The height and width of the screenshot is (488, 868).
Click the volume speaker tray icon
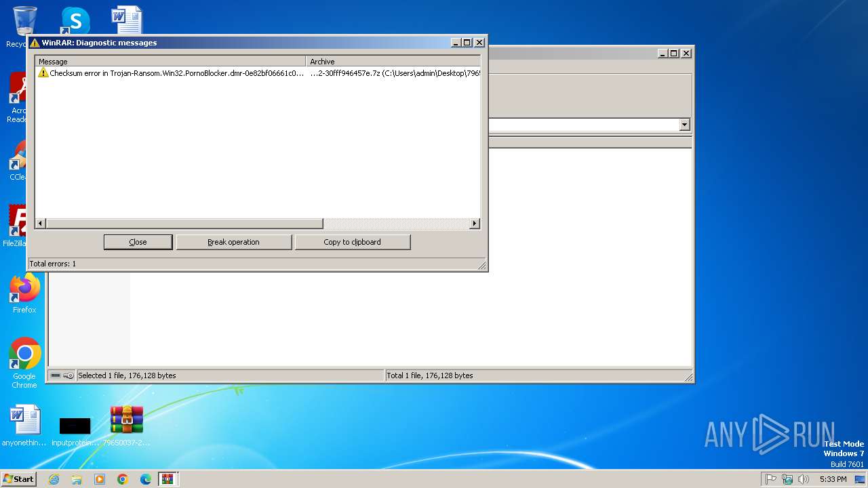[804, 479]
